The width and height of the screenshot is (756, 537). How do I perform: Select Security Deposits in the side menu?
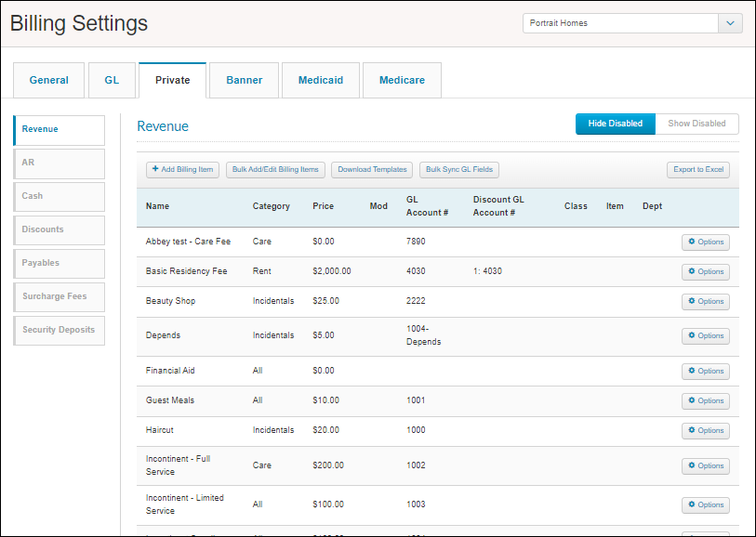(59, 331)
